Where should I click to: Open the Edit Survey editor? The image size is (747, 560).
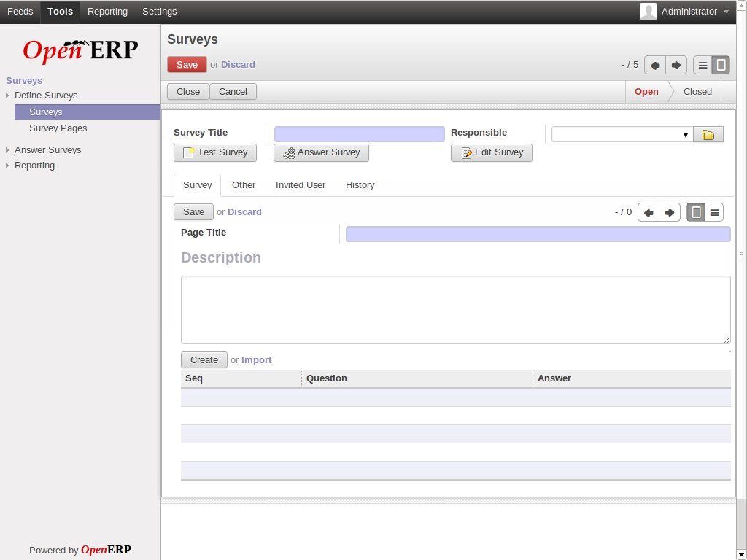click(x=491, y=152)
